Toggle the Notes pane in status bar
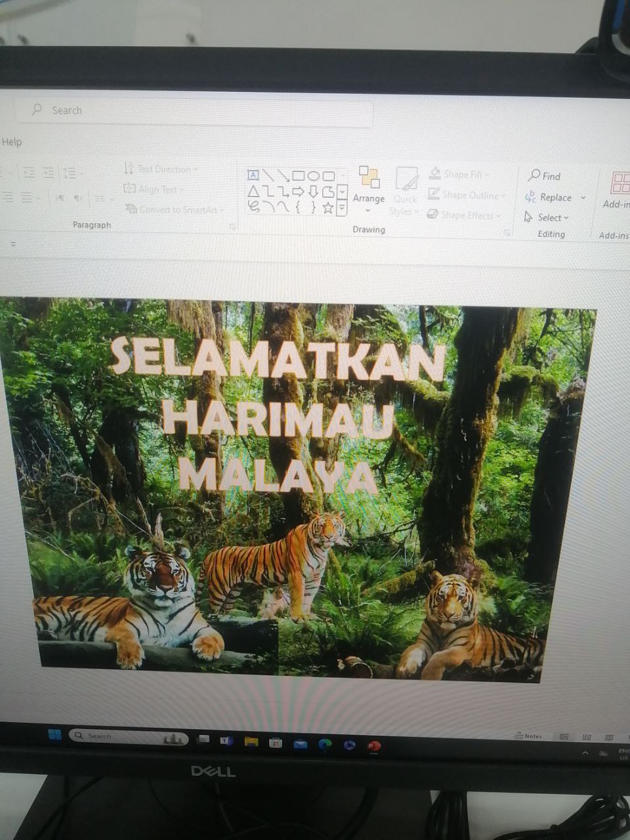Screen dimensions: 630x840 point(529,736)
